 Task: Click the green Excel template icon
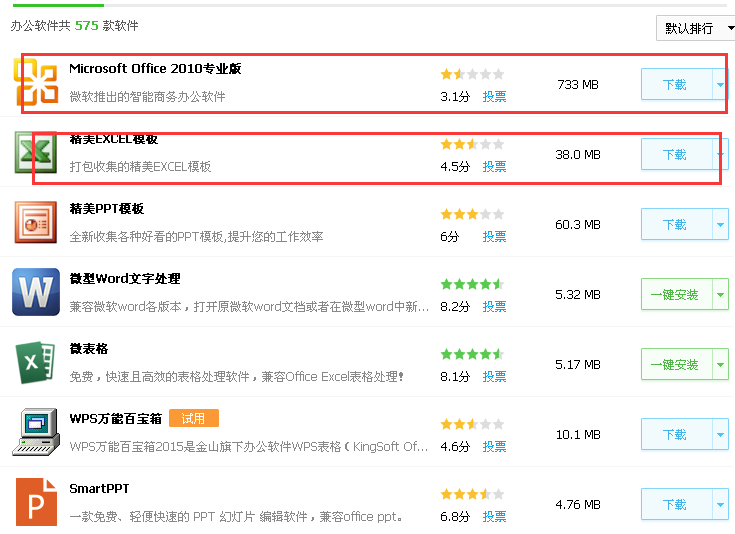36,152
